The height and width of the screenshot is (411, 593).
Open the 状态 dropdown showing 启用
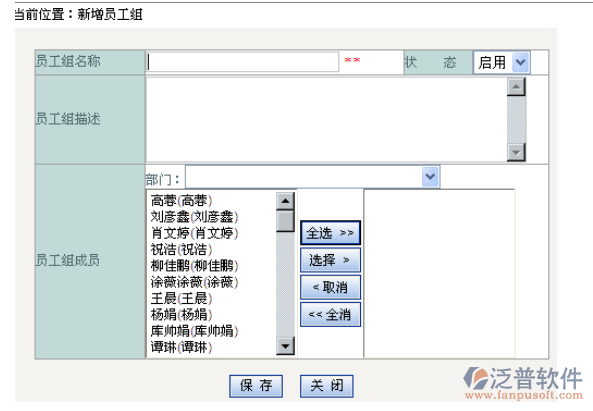click(x=501, y=62)
